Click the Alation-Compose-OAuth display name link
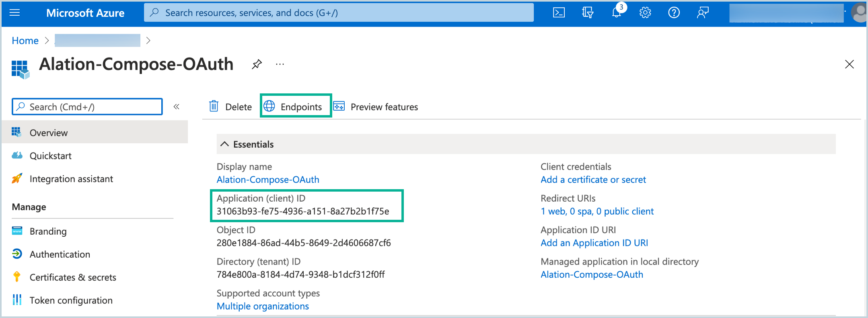868x318 pixels. coord(268,180)
